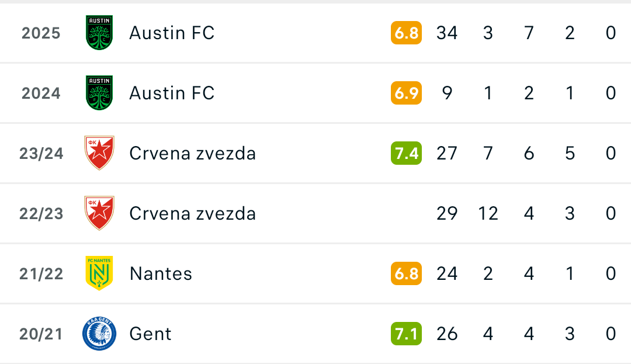Click the green 7.4 rating badge
The height and width of the screenshot is (364, 631).
(406, 153)
